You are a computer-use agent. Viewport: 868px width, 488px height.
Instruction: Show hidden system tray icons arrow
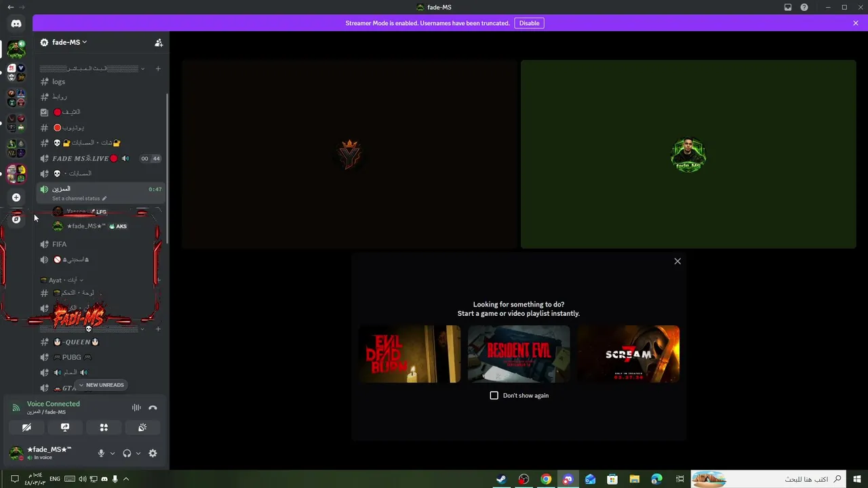pyautogui.click(x=126, y=479)
